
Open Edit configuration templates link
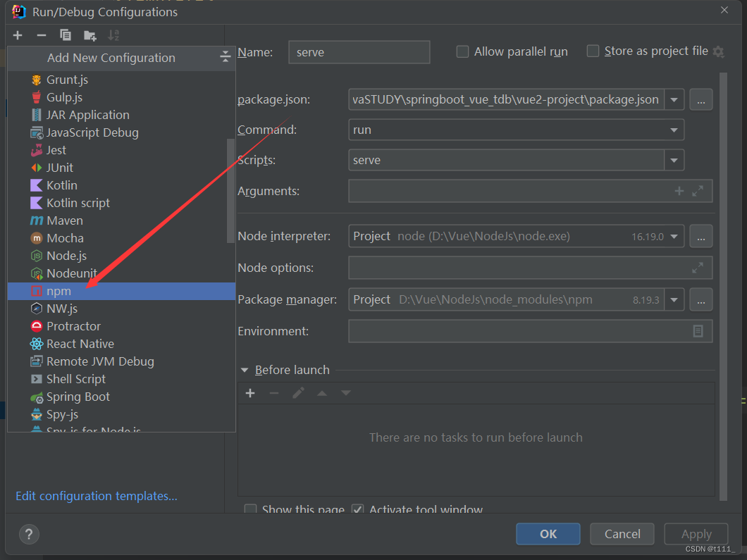[97, 496]
